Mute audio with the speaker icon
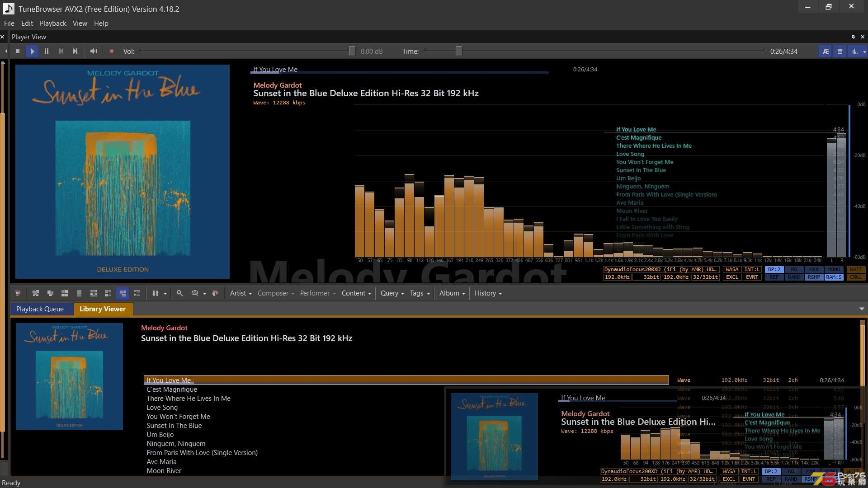 [x=94, y=51]
